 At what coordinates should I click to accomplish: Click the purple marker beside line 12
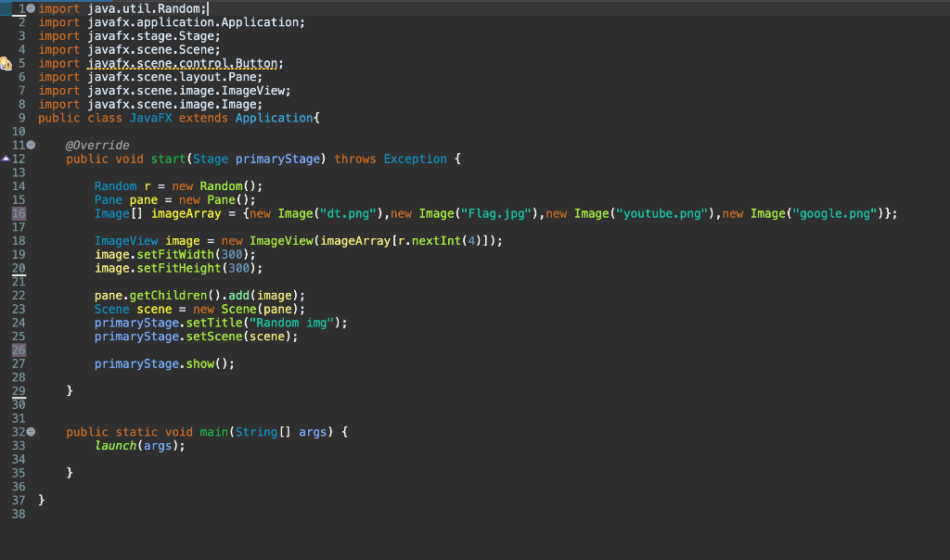point(4,159)
